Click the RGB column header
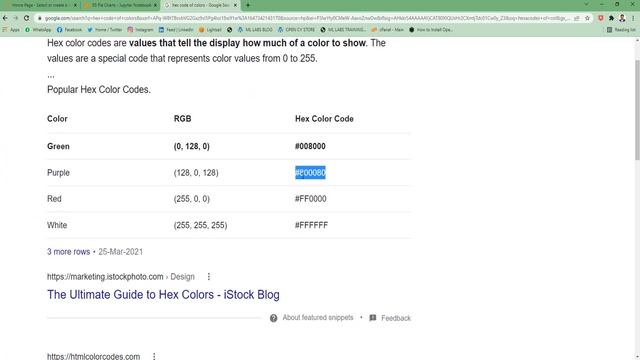640x360 pixels. 182,119
